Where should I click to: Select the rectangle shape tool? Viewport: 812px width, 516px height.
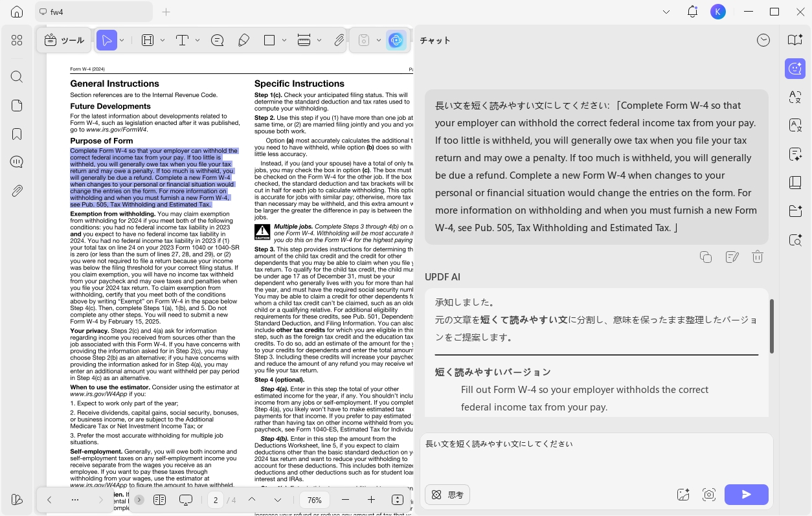tap(269, 40)
